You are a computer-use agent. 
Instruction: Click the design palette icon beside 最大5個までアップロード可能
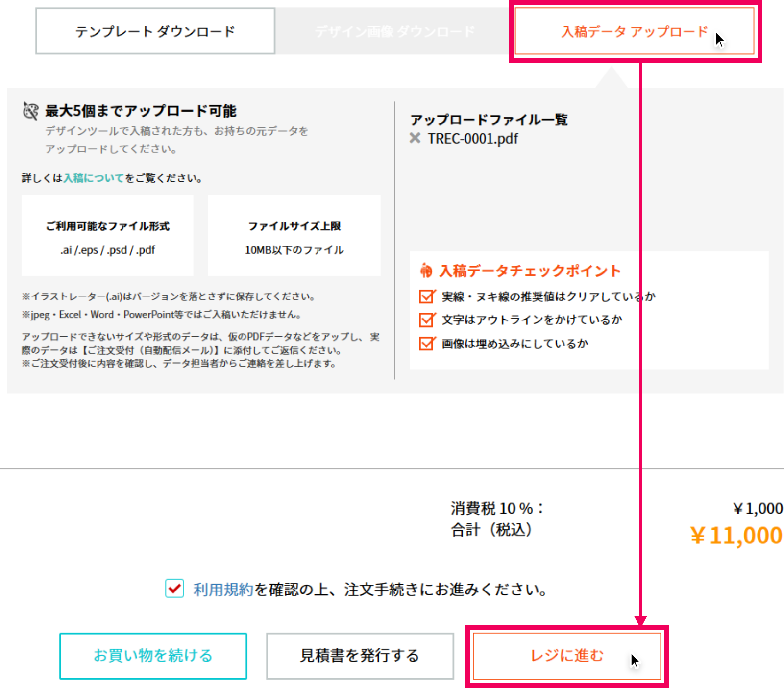coord(31,111)
